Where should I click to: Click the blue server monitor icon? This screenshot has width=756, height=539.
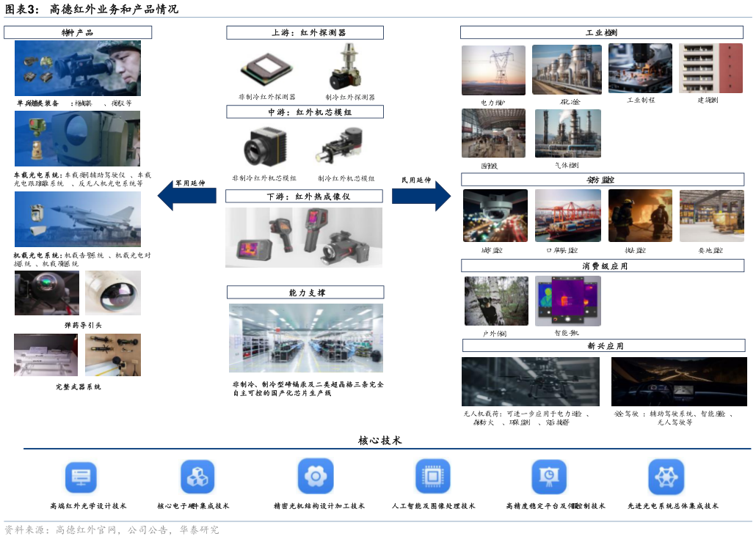point(80,477)
